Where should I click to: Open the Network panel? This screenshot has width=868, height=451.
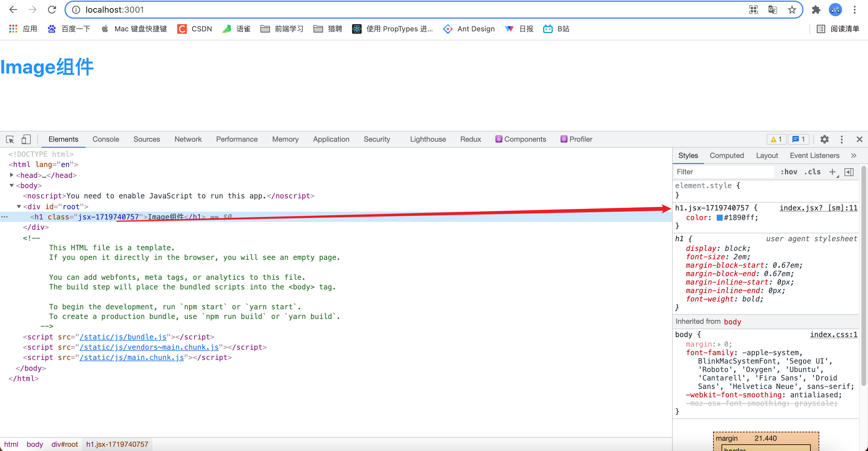188,139
